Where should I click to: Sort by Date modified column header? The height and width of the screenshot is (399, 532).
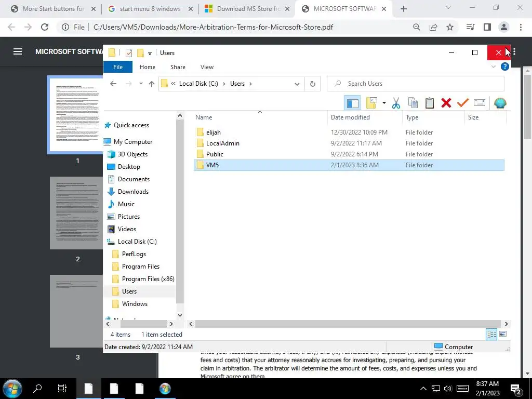[x=350, y=117]
